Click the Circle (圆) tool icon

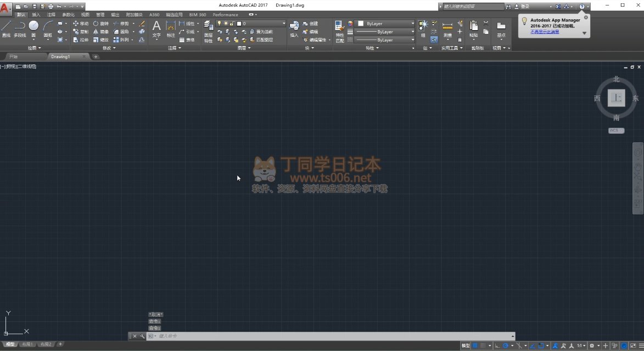(33, 29)
